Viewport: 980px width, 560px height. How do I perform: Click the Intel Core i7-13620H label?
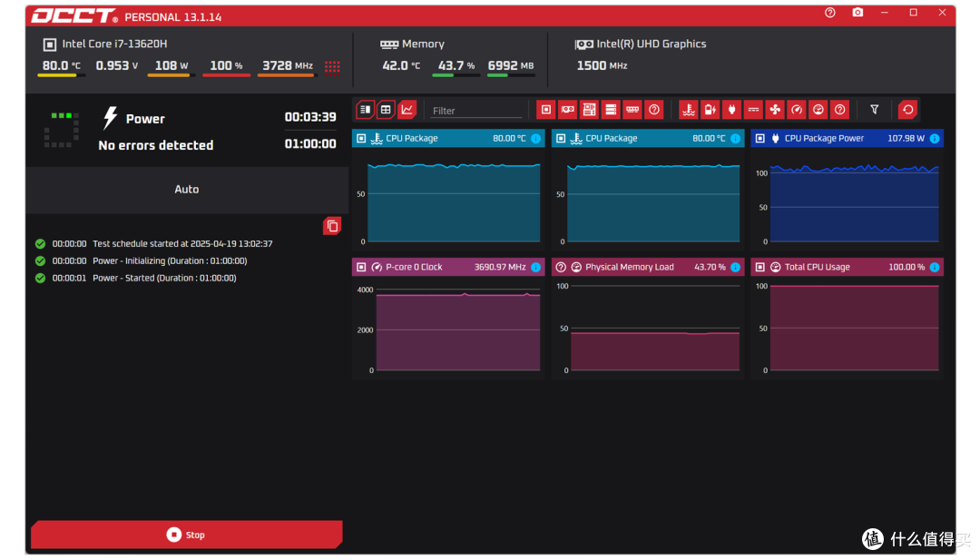coord(114,44)
